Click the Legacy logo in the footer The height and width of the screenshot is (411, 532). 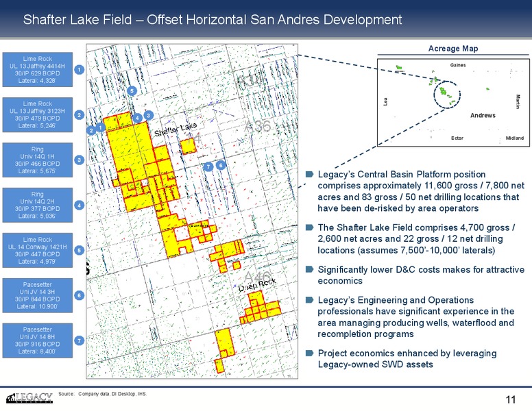pos(29,398)
